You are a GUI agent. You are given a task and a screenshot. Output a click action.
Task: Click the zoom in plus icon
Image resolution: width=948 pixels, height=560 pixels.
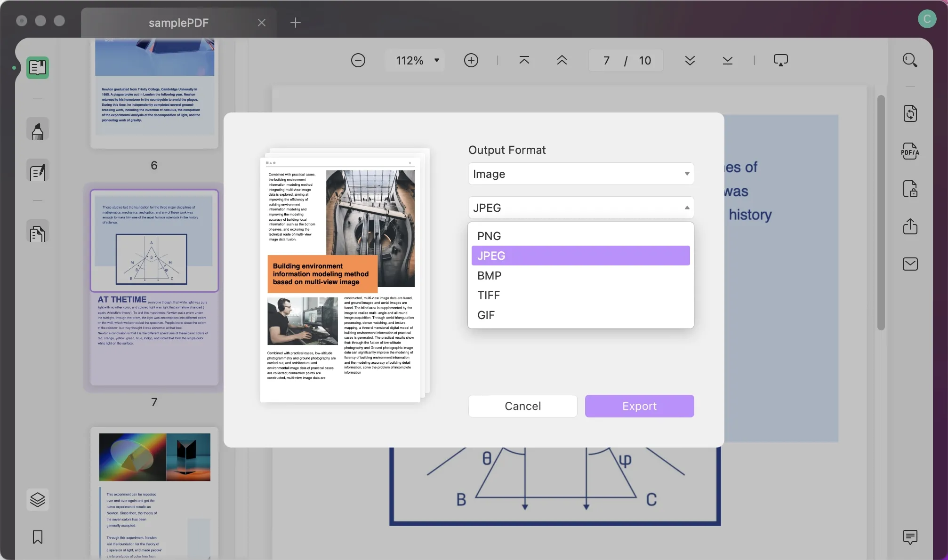(471, 60)
